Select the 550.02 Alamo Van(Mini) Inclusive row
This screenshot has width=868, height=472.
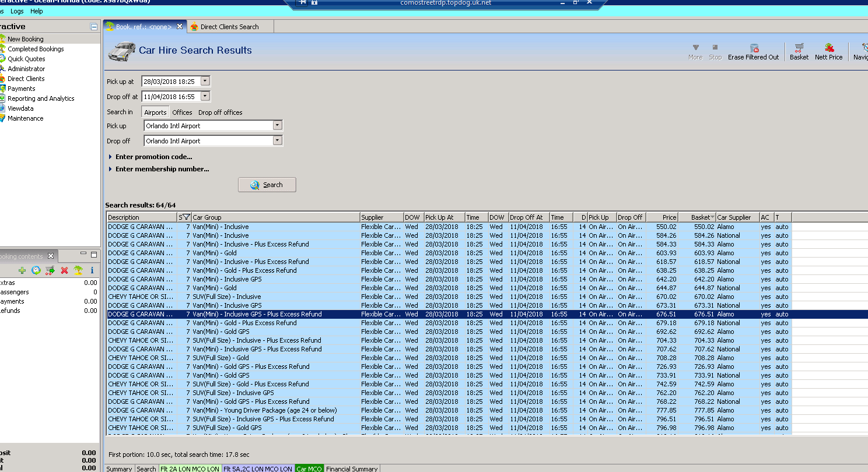(449, 227)
